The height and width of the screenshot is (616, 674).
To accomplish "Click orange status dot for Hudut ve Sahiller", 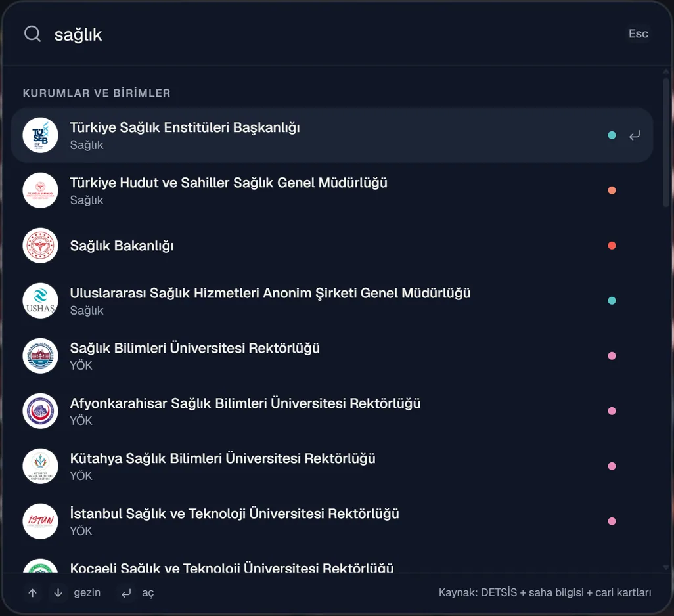I will [x=612, y=190].
